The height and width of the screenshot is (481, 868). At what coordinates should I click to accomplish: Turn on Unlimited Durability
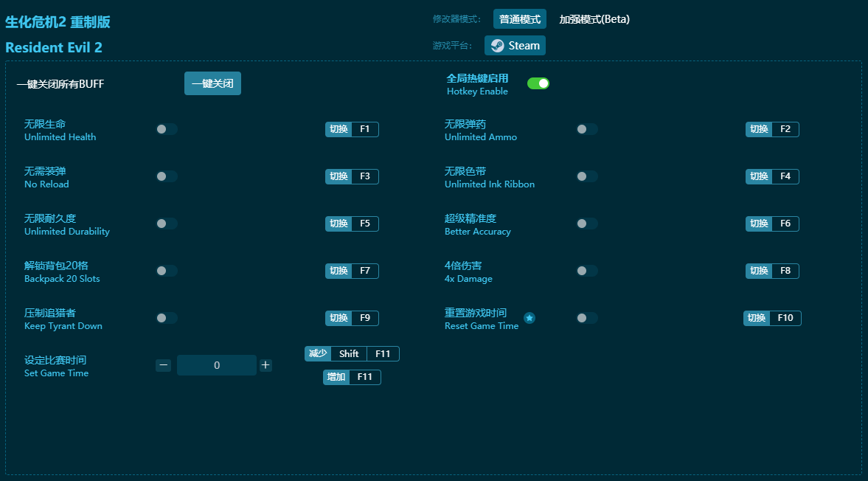click(167, 224)
